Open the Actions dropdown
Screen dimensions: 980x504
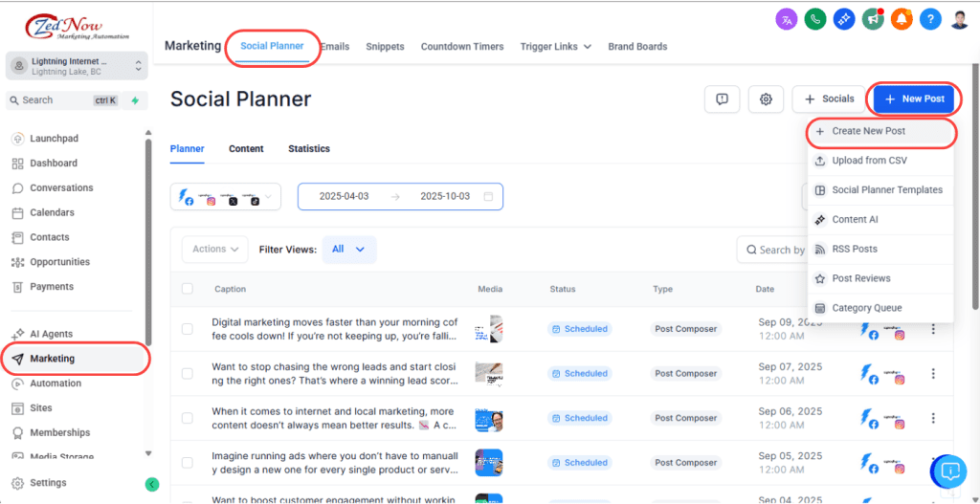pos(215,250)
